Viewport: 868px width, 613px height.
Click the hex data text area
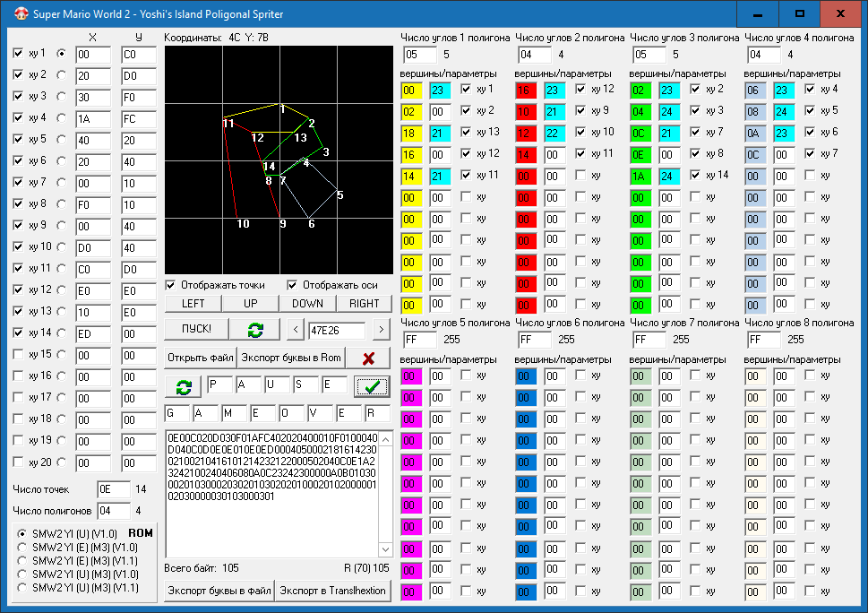(271, 494)
